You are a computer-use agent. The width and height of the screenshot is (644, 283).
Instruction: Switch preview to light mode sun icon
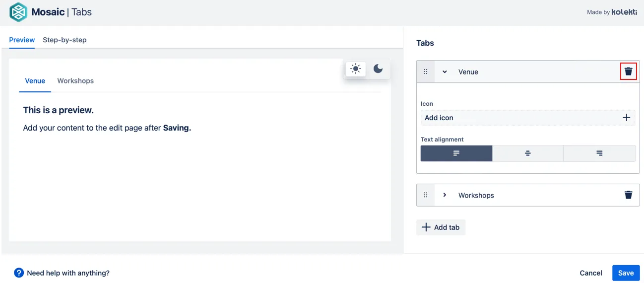(355, 69)
